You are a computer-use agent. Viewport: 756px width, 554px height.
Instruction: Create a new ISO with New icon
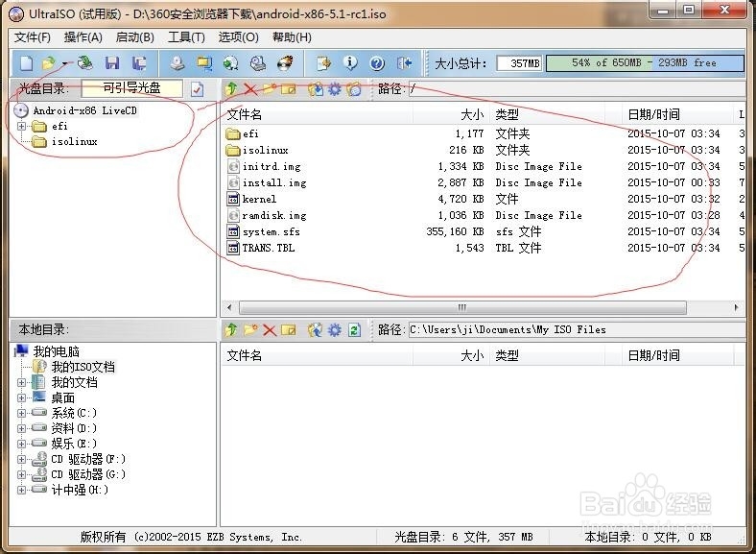click(27, 63)
